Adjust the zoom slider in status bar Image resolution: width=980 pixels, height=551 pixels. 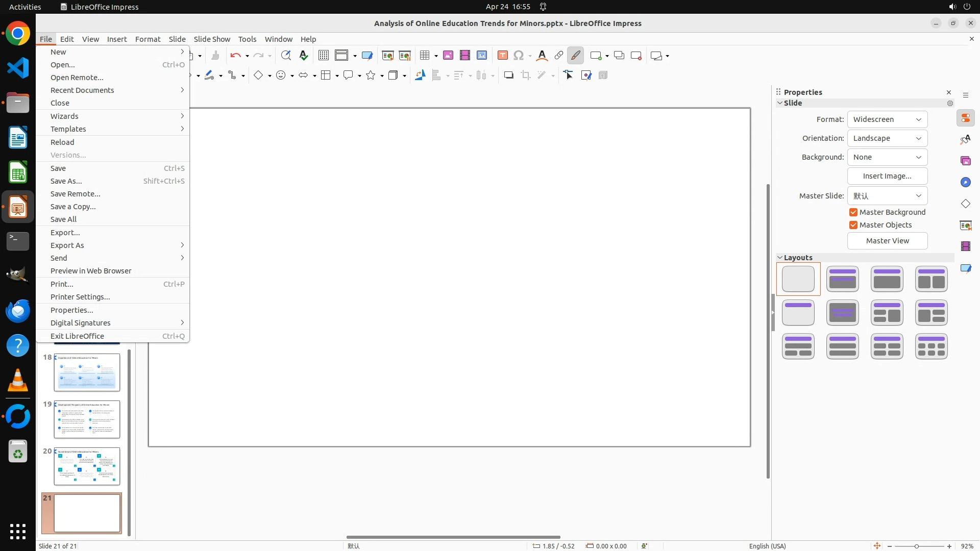pos(917,546)
